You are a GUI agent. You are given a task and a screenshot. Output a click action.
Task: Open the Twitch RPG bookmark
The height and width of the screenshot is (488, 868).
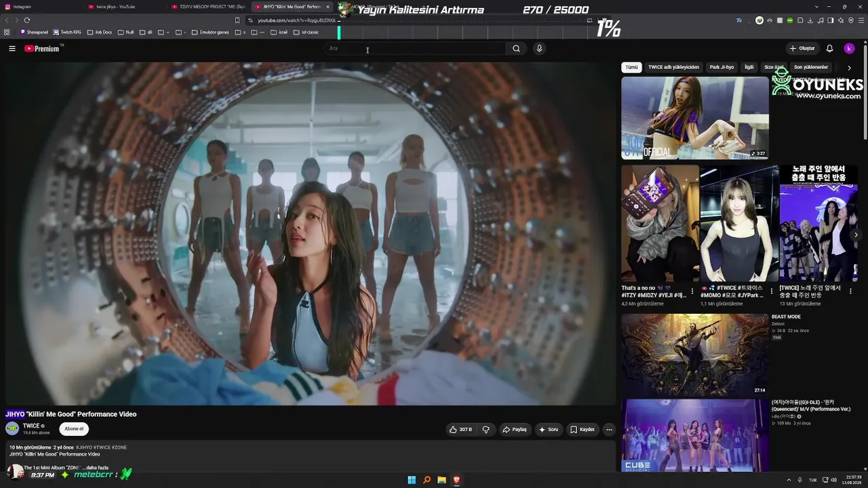67,32
